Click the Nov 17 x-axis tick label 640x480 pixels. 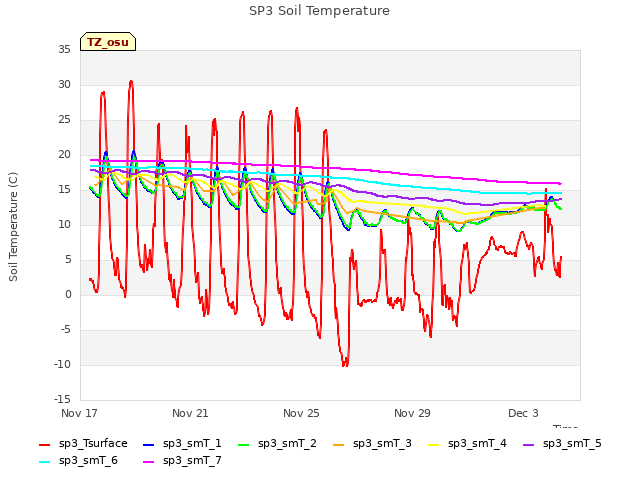(79, 413)
